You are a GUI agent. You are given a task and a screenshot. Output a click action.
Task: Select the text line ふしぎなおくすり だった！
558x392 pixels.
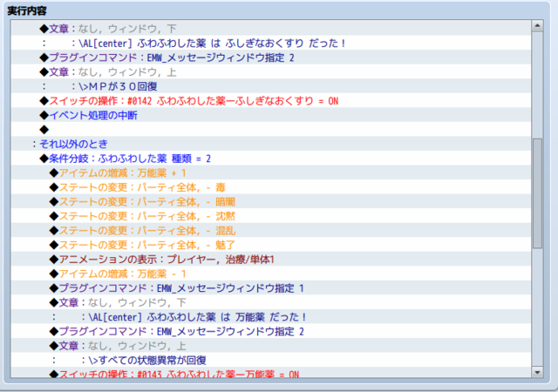(x=271, y=44)
